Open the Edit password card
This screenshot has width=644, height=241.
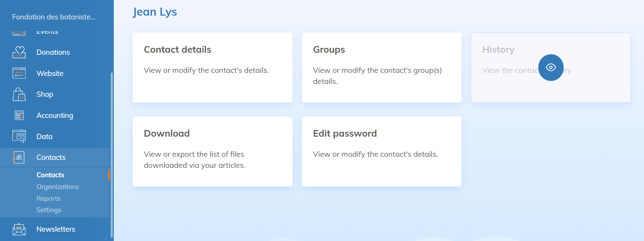(381, 152)
